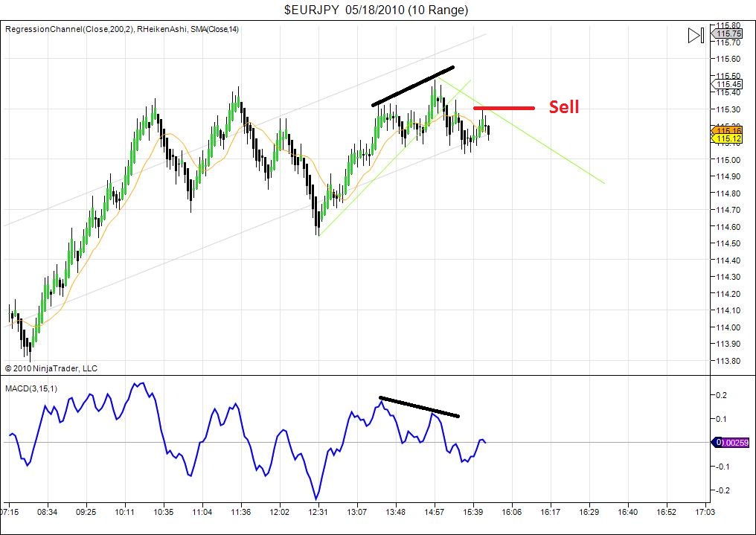Click the 115.75 high price marker
Screen dimensions: 756x535
[x=727, y=33]
